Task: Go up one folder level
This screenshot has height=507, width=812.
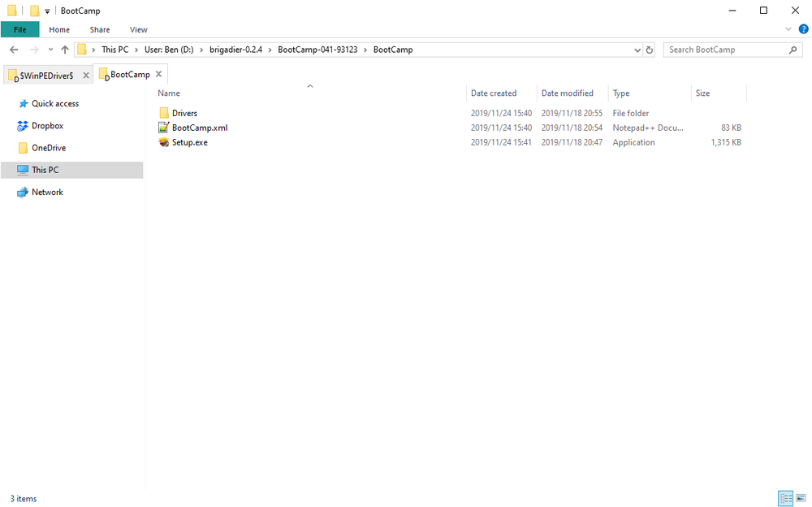Action: coord(65,50)
